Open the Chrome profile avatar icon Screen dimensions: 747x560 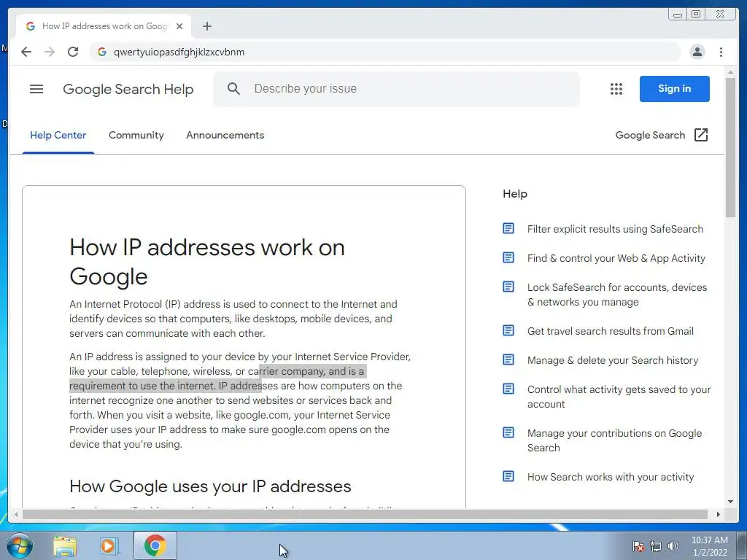(697, 52)
